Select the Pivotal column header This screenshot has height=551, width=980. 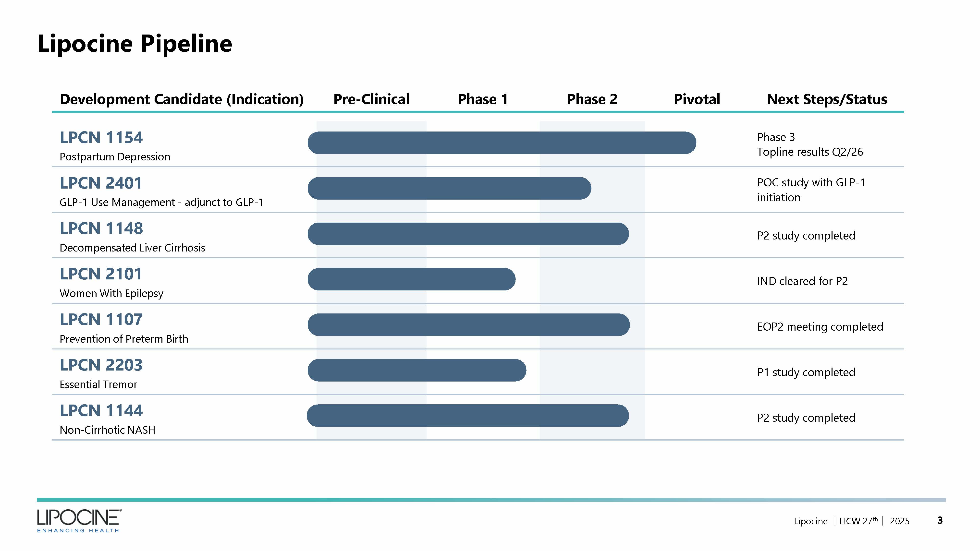coord(697,99)
